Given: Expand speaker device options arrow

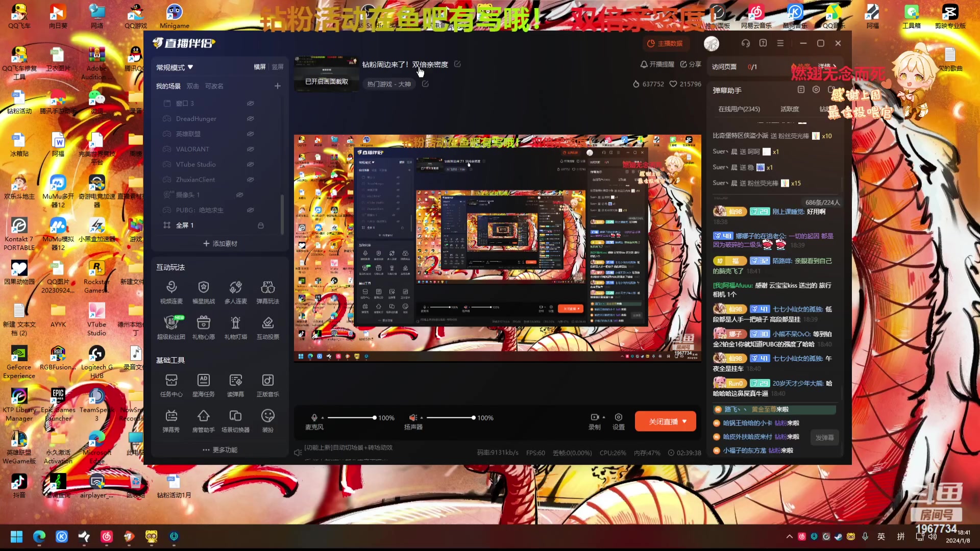Looking at the screenshot, I should tap(422, 418).
